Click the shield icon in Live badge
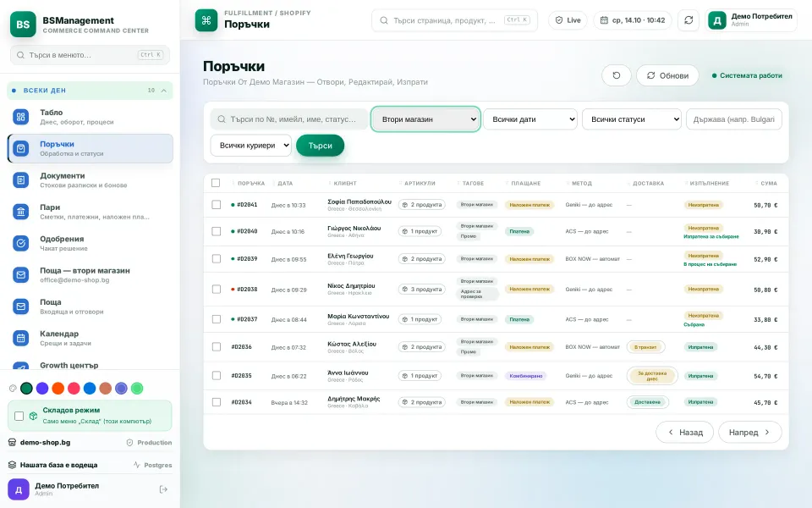This screenshot has width=812, height=508. pyautogui.click(x=559, y=20)
